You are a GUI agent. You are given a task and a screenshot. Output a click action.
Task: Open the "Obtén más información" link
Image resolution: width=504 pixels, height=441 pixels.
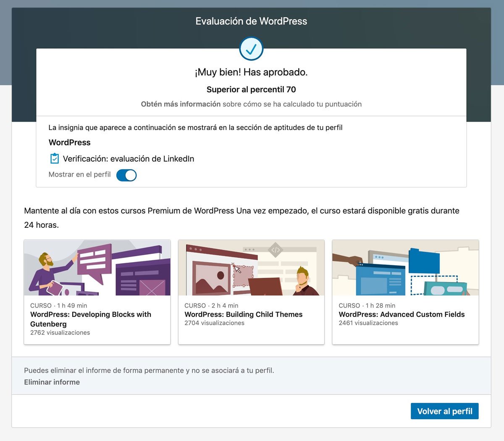coord(181,104)
